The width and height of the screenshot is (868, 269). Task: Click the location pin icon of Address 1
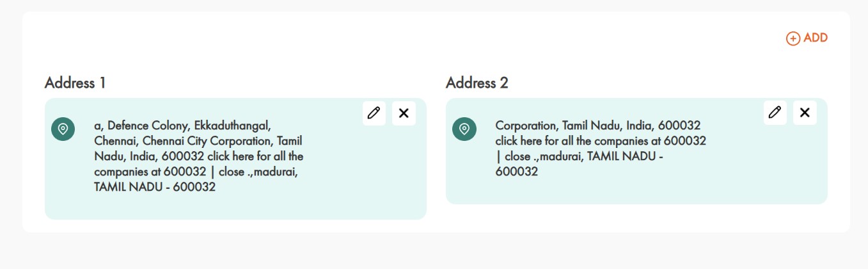coord(63,129)
